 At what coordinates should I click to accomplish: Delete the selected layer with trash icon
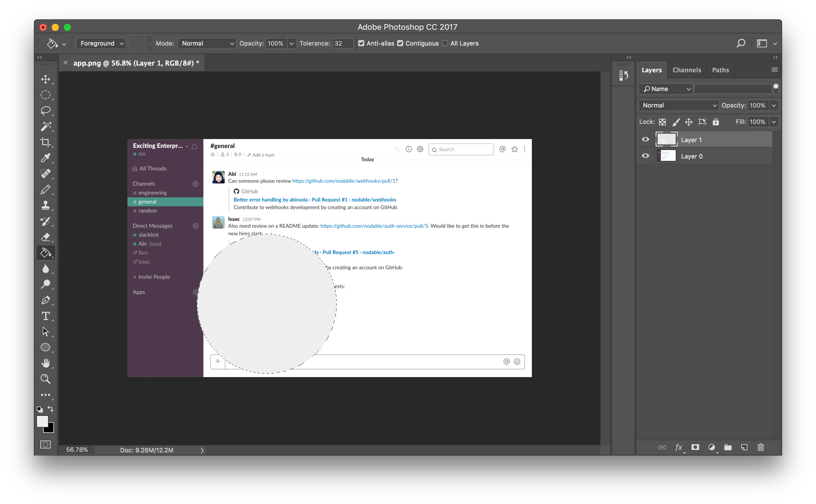(761, 447)
